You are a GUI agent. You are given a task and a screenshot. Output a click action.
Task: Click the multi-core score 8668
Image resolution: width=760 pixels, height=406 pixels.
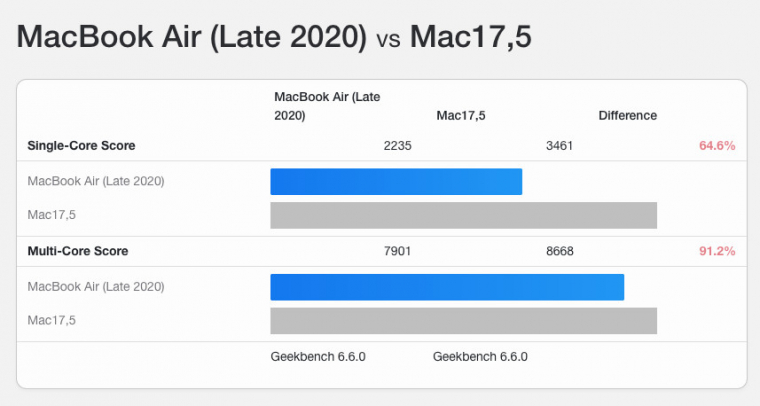(x=560, y=251)
